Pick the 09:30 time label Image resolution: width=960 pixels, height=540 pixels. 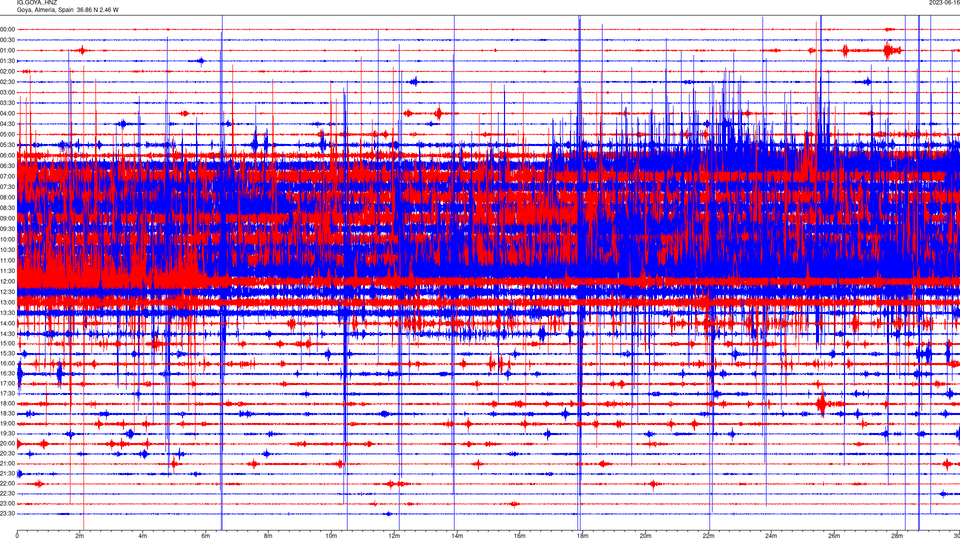click(7, 229)
